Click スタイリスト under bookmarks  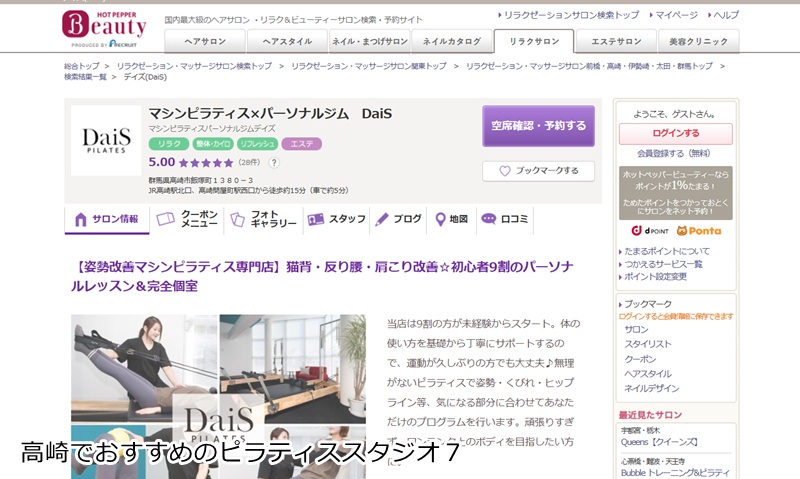pyautogui.click(x=648, y=344)
